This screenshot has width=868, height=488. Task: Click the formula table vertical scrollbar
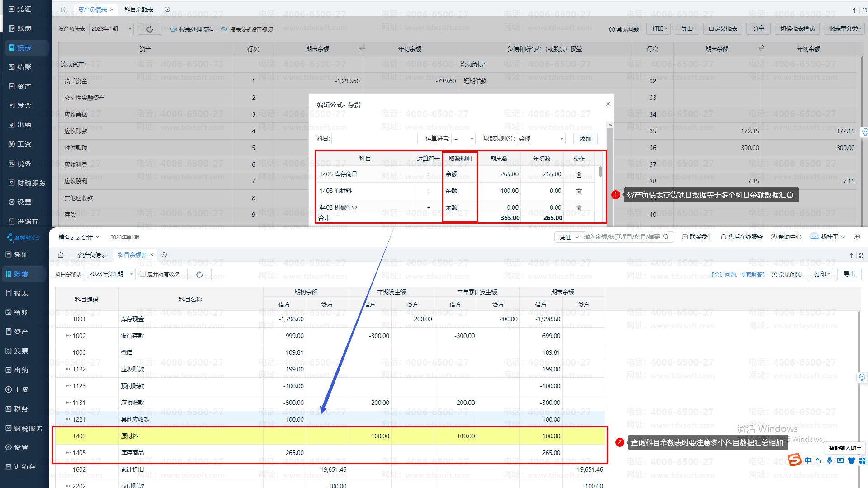(x=600, y=172)
